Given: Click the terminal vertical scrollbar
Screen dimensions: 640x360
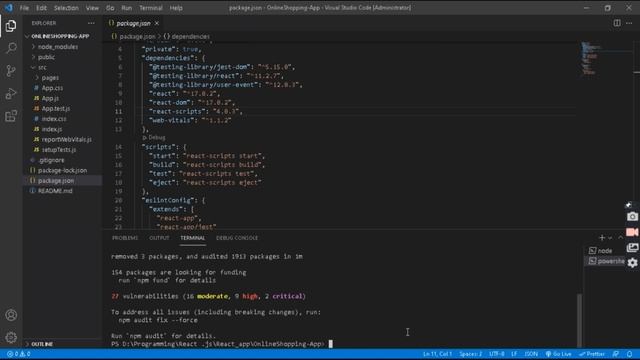Looking at the screenshot, I should click(x=580, y=320).
